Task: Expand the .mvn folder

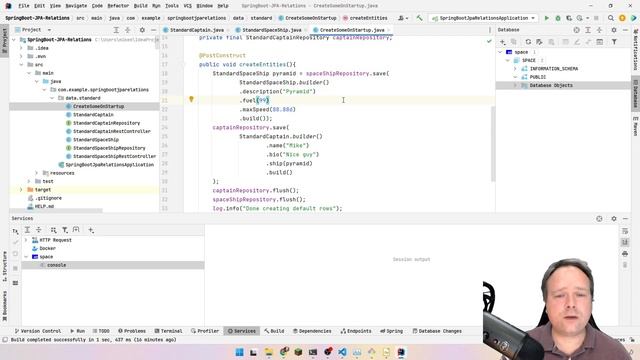Action: click(x=21, y=56)
